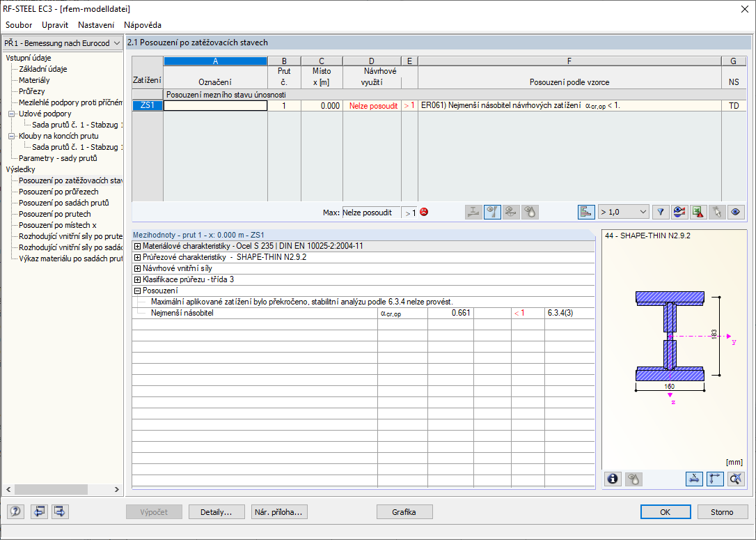
Task: Click the eye-with-drop icon under the cross-section preview
Action: click(x=633, y=479)
